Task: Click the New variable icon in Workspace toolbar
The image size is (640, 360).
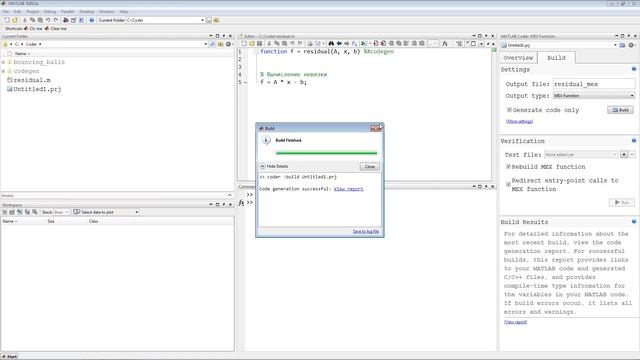Action: 5,212
